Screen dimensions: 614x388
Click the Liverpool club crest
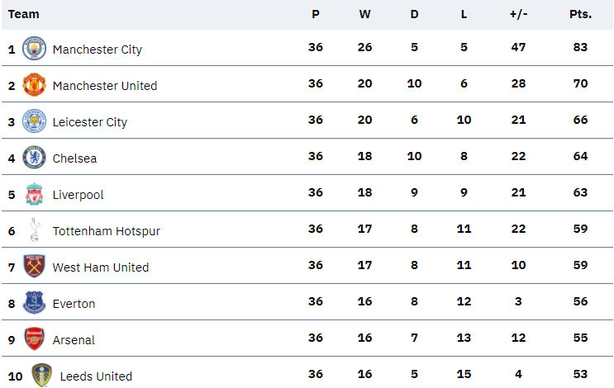[34, 194]
